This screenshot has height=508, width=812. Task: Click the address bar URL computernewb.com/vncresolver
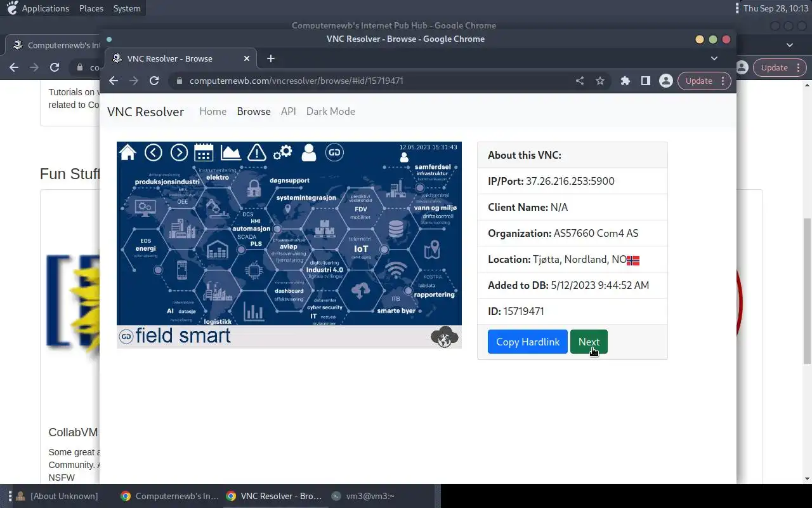coord(296,81)
